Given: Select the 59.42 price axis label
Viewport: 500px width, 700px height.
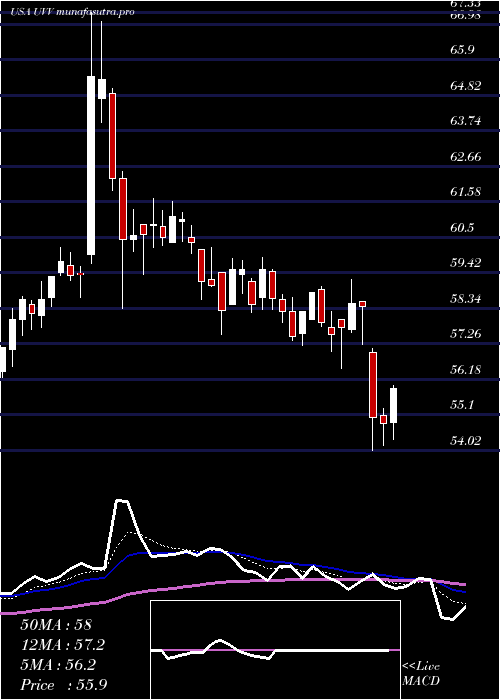Looking at the screenshot, I should [466, 262].
